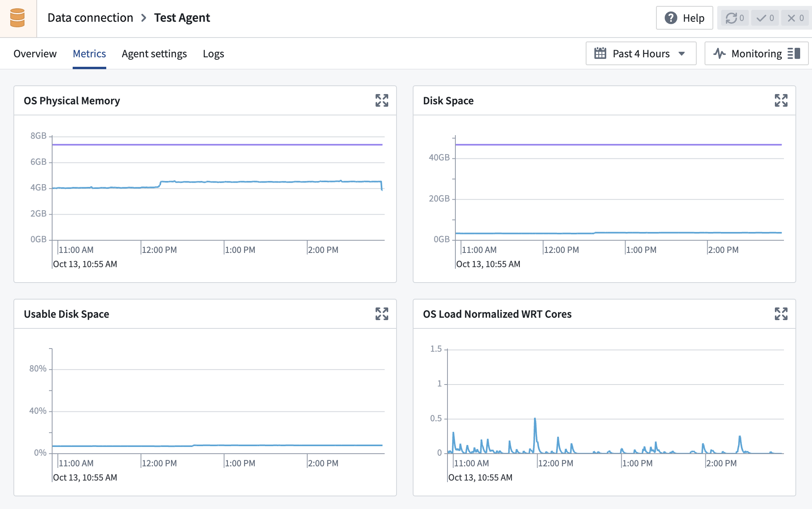Expand the Usable Disk Space chart fullscreen

point(382,314)
